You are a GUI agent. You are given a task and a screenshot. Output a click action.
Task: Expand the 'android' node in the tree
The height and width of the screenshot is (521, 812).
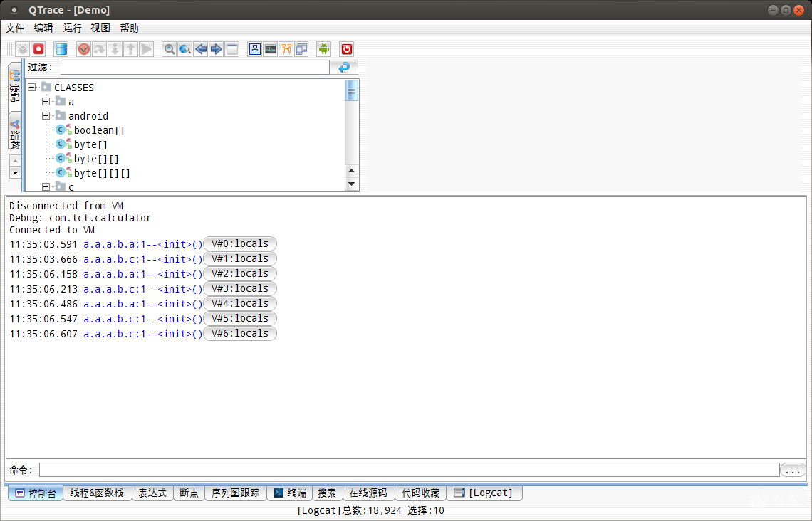tap(46, 115)
